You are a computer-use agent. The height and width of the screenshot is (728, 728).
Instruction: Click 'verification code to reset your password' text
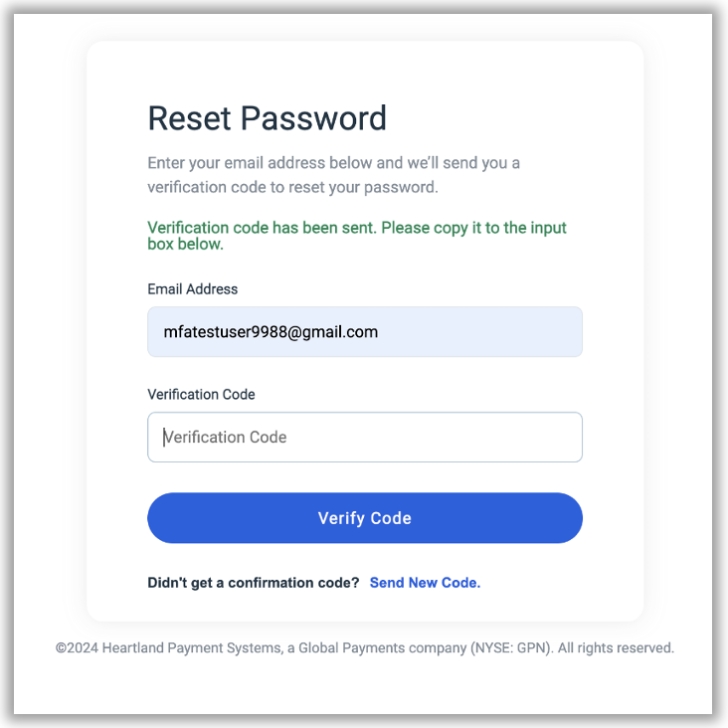[292, 187]
